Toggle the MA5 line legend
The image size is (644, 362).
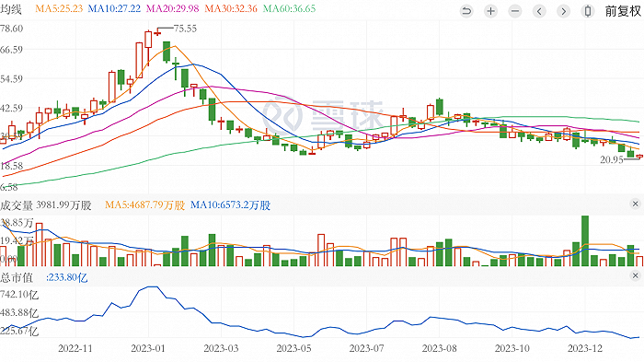coord(59,8)
